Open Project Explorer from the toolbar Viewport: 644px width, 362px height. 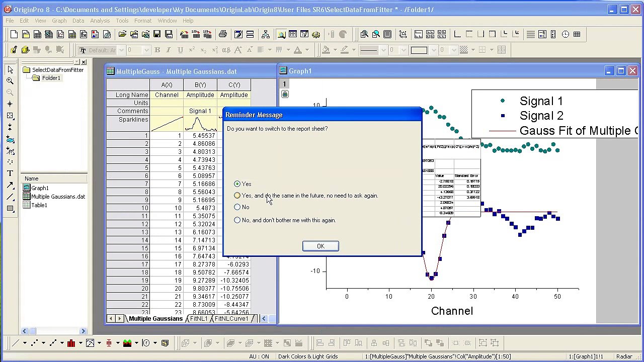[281, 34]
